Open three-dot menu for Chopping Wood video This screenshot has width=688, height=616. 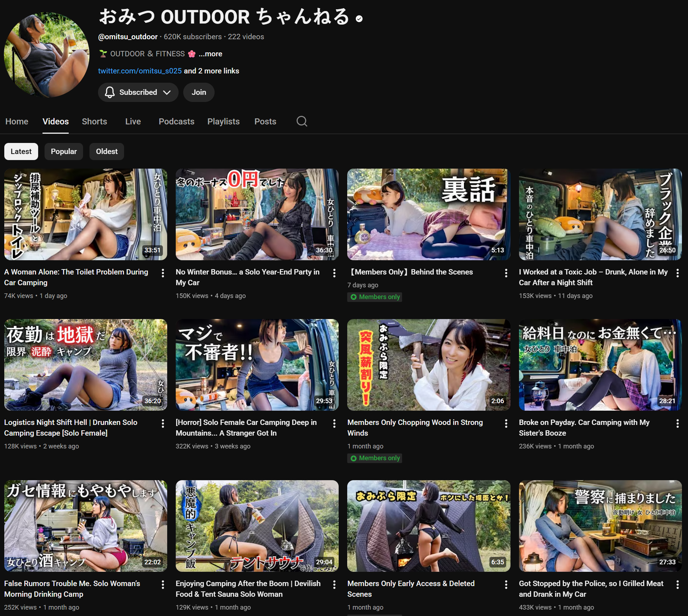[506, 423]
